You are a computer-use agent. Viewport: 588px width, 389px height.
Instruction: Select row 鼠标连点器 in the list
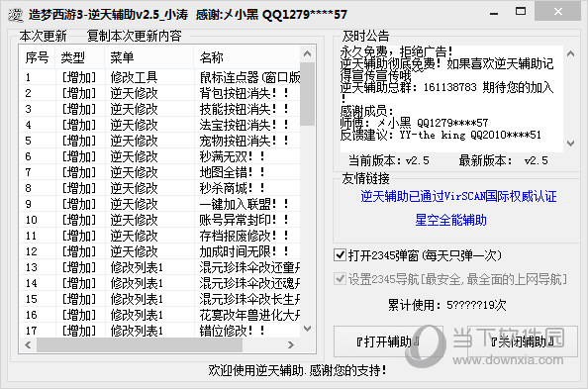click(159, 77)
